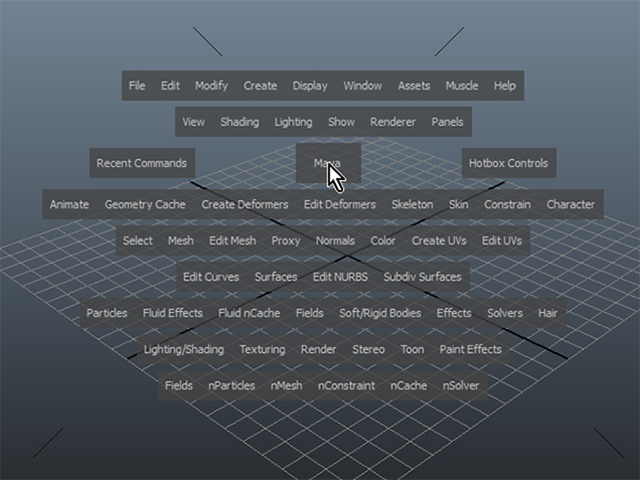
Task: Open the Solvers menu
Action: [505, 313]
